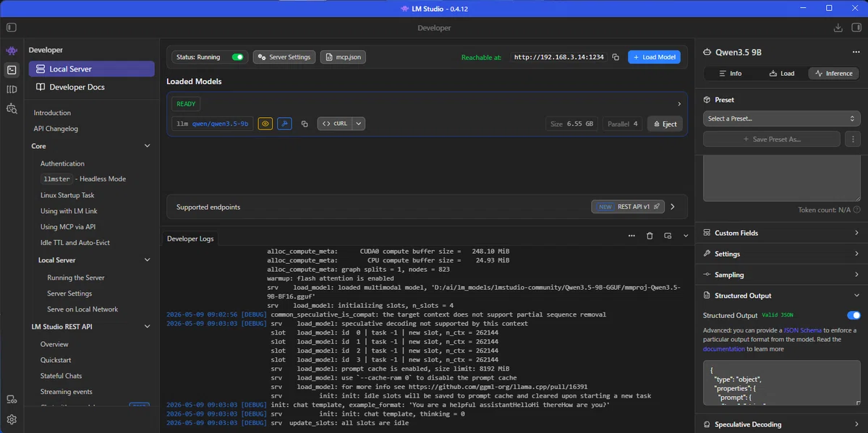This screenshot has width=868, height=433.
Task: Pop out the Developer Logs window icon
Action: click(x=668, y=236)
